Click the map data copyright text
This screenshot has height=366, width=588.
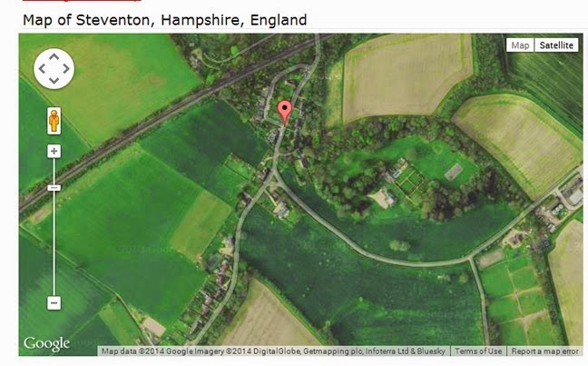click(274, 351)
